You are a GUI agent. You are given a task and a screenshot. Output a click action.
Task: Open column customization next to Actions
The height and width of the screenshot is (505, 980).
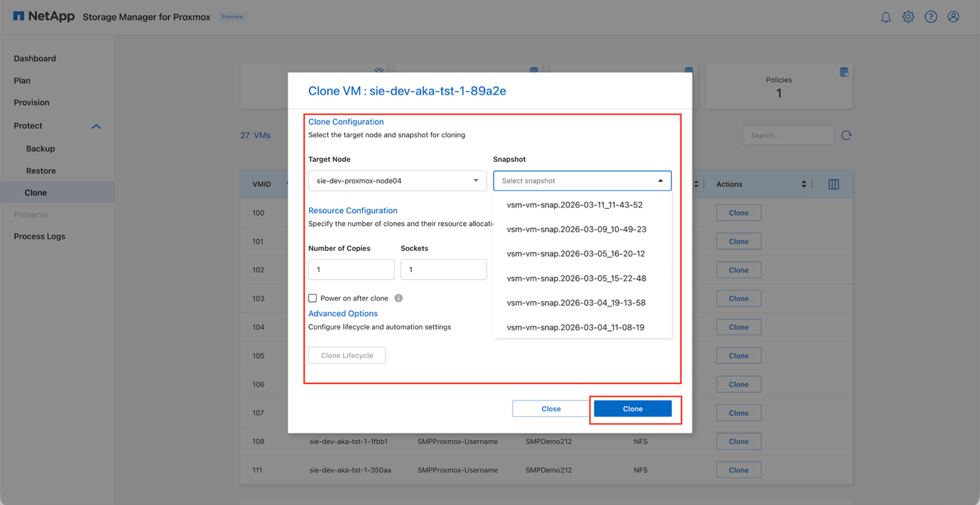tap(833, 184)
